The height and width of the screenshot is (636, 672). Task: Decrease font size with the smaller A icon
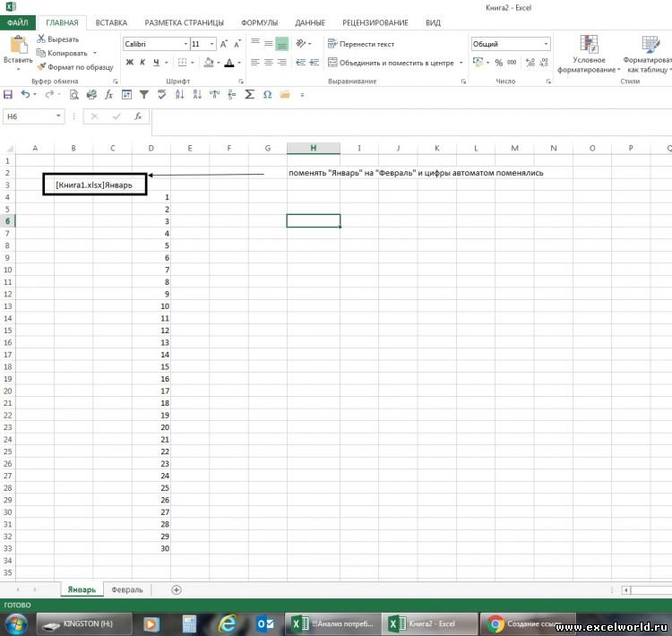(237, 44)
